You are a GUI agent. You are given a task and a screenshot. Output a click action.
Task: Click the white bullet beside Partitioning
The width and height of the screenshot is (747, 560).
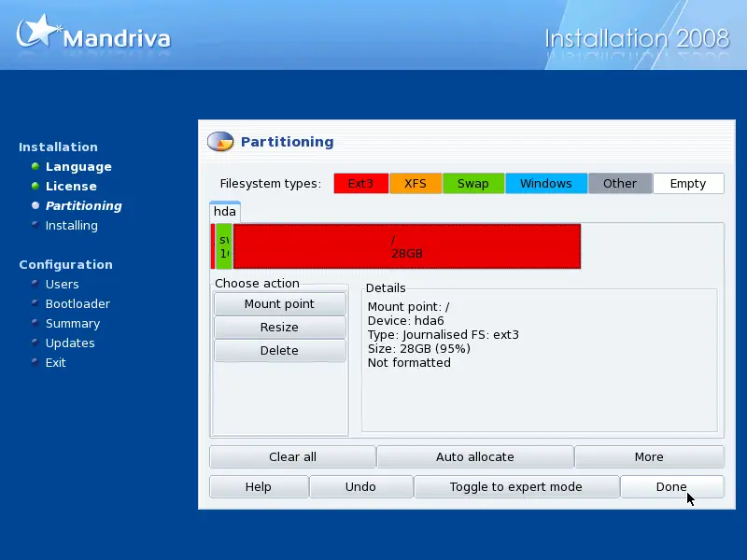[35, 205]
